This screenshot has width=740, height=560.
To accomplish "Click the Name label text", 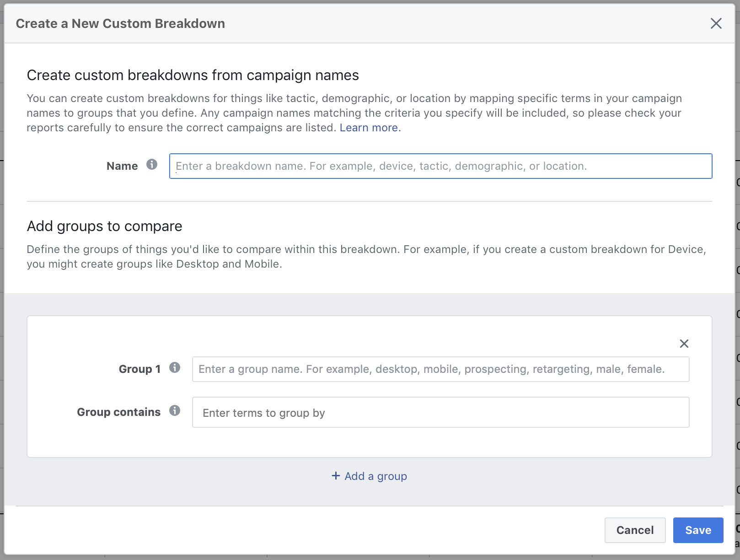I will click(x=122, y=166).
